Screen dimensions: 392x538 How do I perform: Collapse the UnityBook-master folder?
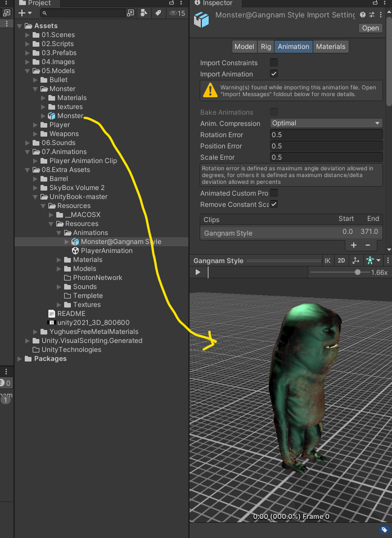[35, 197]
